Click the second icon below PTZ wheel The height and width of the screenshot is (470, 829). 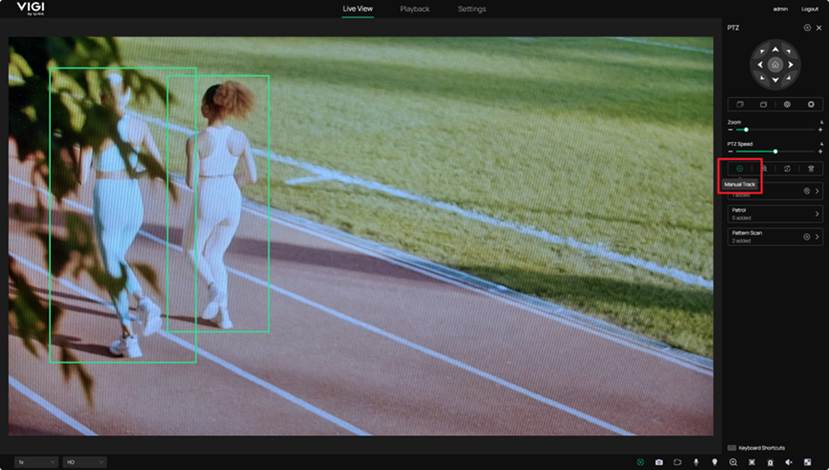pyautogui.click(x=763, y=105)
